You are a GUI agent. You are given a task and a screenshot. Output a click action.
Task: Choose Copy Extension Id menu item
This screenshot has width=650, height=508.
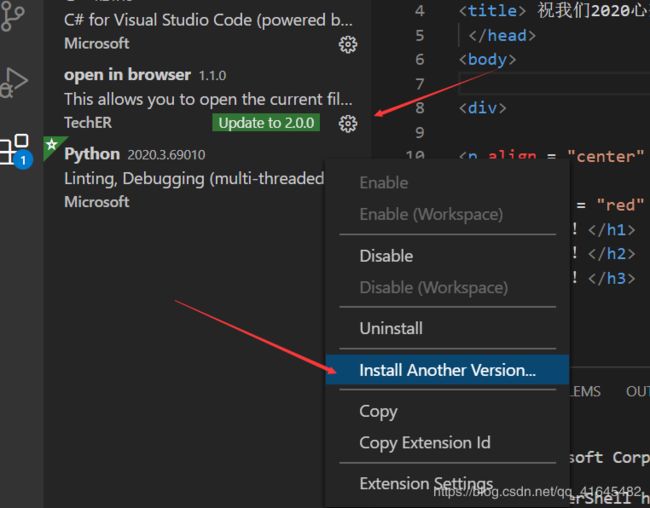tap(425, 443)
